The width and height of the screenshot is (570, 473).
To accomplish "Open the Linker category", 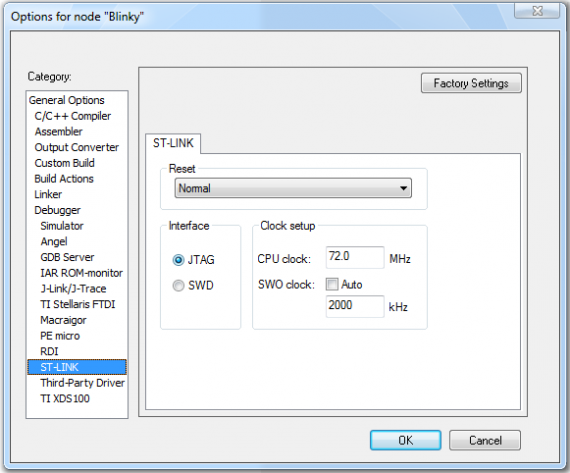I will tap(48, 195).
